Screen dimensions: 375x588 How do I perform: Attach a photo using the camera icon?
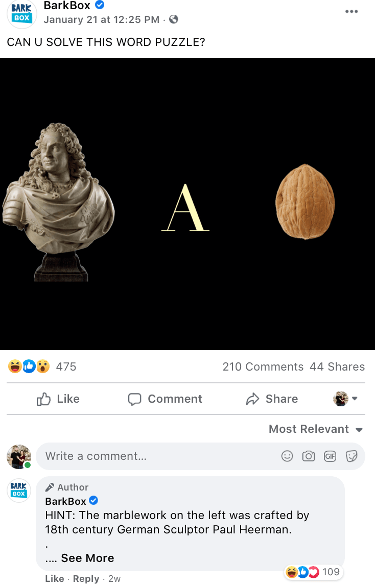[x=309, y=456]
